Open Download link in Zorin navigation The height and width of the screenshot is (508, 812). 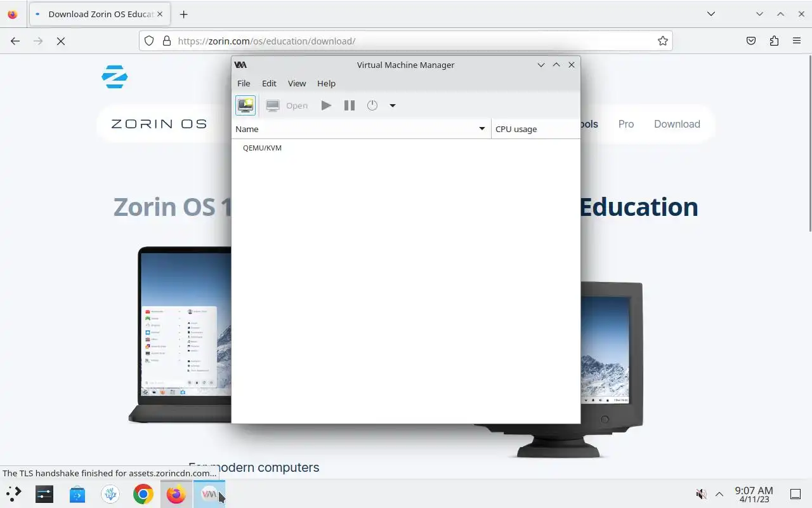pos(677,124)
